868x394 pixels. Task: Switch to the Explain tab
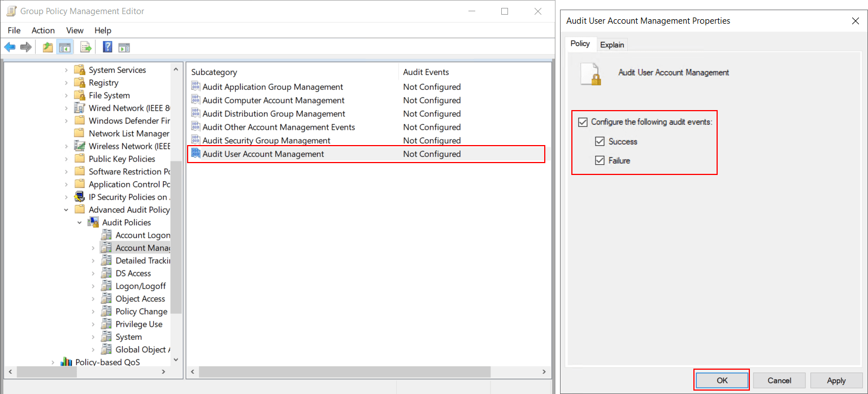coord(611,44)
